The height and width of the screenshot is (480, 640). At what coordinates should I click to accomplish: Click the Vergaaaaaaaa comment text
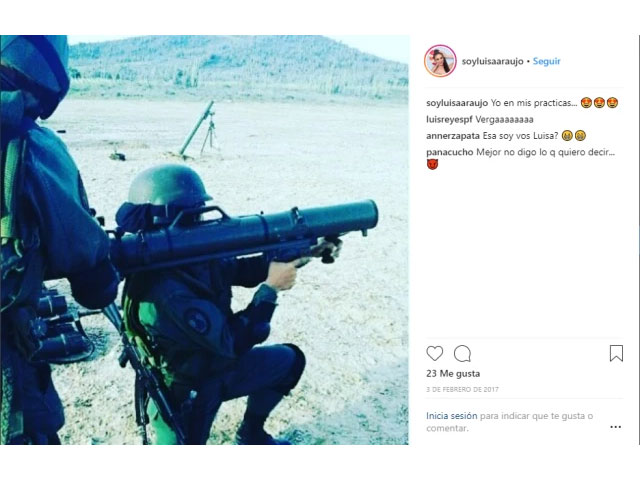coord(504,120)
